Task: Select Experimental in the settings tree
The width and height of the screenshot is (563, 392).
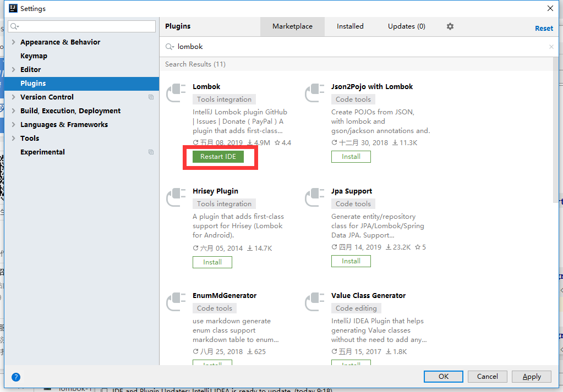Action: (x=42, y=152)
